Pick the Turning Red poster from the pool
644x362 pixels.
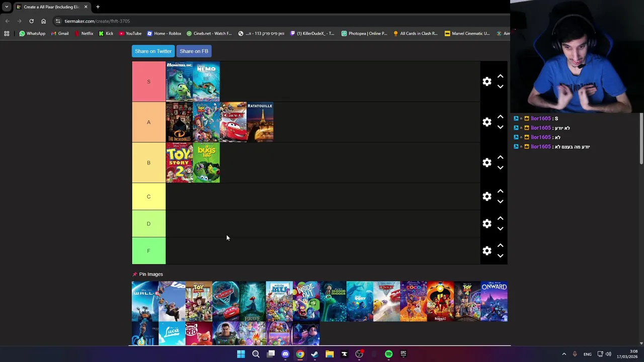pos(199,334)
